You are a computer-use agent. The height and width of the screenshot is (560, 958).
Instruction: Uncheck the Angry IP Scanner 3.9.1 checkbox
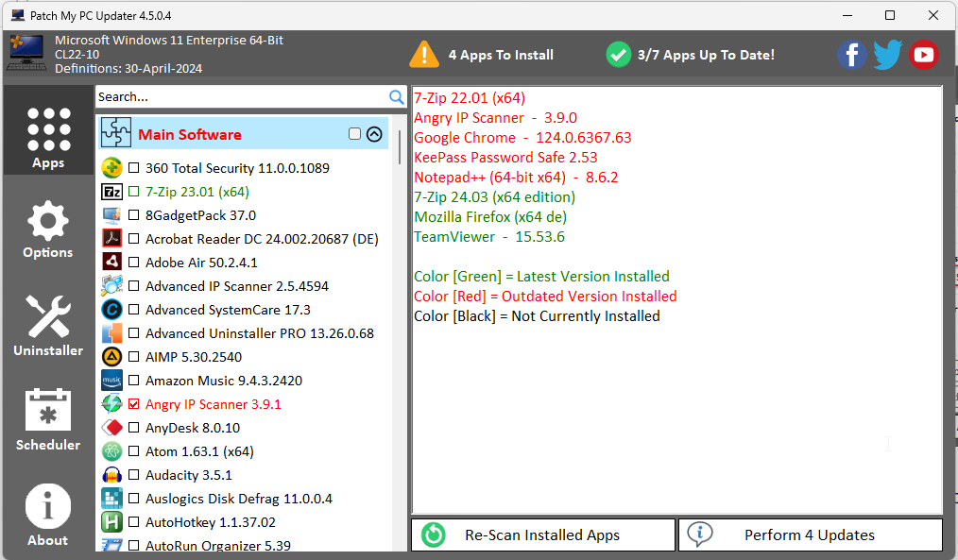click(x=133, y=404)
